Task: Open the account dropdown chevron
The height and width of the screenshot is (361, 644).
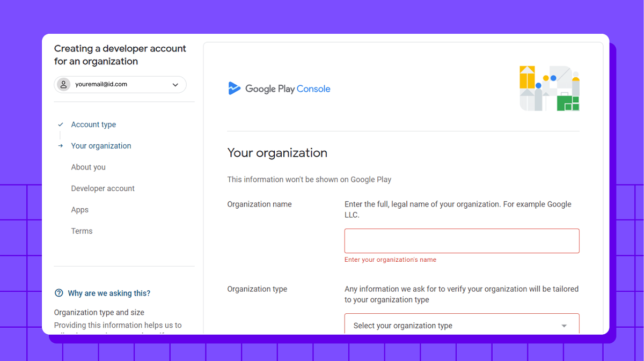Action: pos(175,85)
